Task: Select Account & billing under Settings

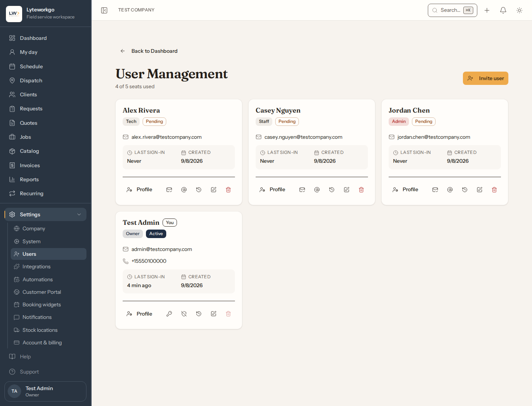Action: [x=48, y=343]
